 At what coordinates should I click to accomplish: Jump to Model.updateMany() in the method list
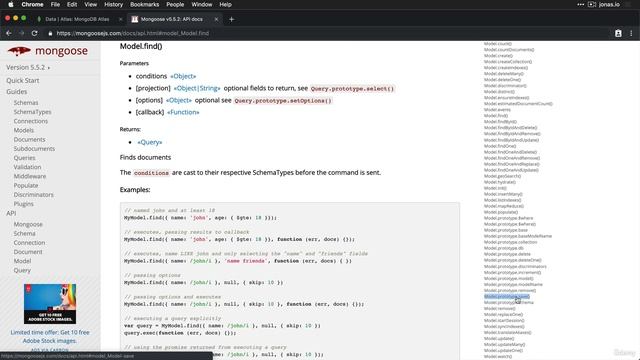tap(504, 344)
